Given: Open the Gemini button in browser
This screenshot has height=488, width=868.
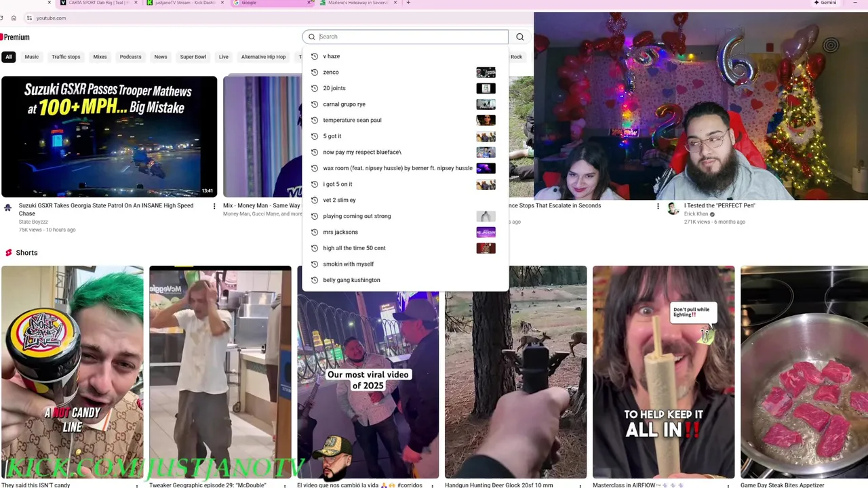Looking at the screenshot, I should 825,3.
